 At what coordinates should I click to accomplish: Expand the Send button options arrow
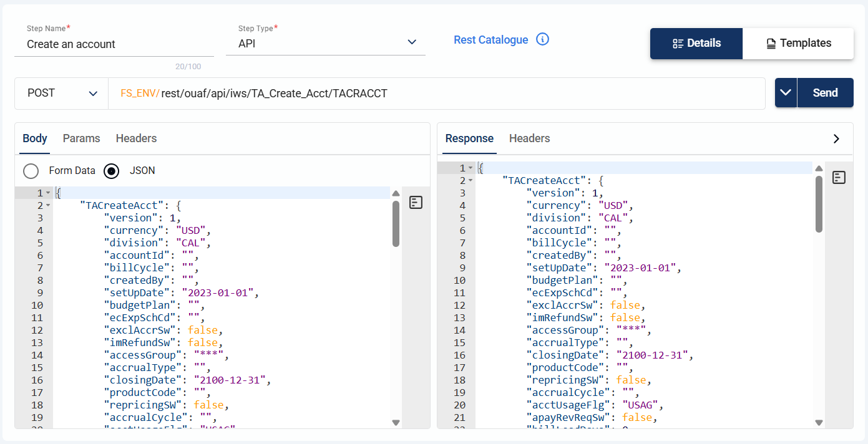pos(786,93)
